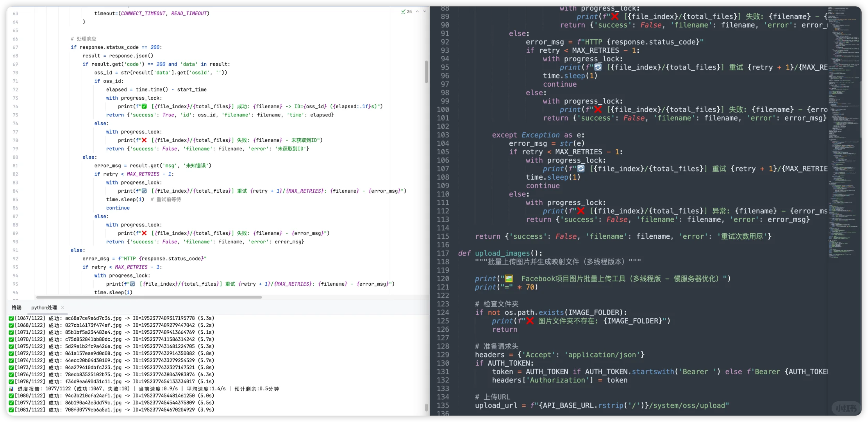Switch to the python处理 tab
Viewport: 868px width, 422px height.
point(44,308)
